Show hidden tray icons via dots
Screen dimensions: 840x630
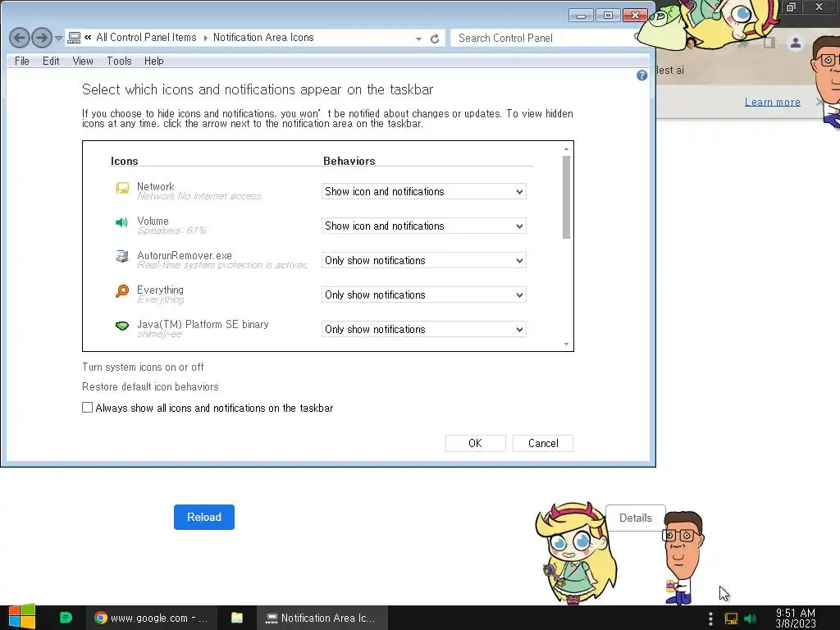click(x=710, y=619)
